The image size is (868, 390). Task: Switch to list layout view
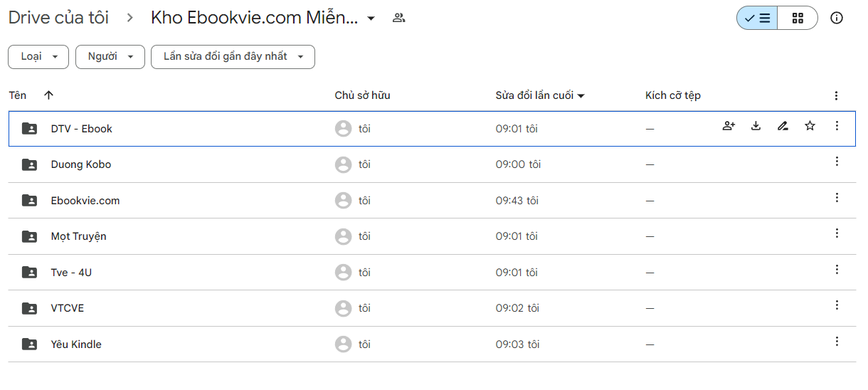[757, 18]
